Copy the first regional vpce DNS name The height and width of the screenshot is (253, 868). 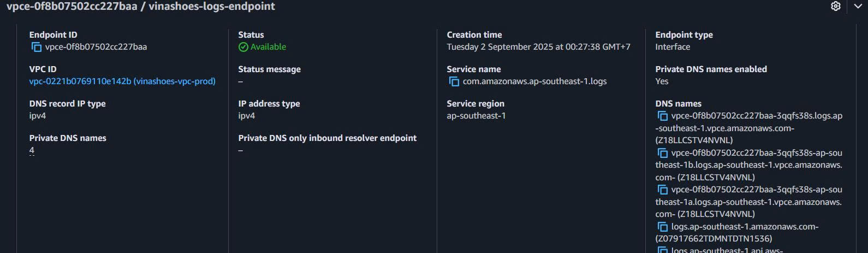(662, 116)
